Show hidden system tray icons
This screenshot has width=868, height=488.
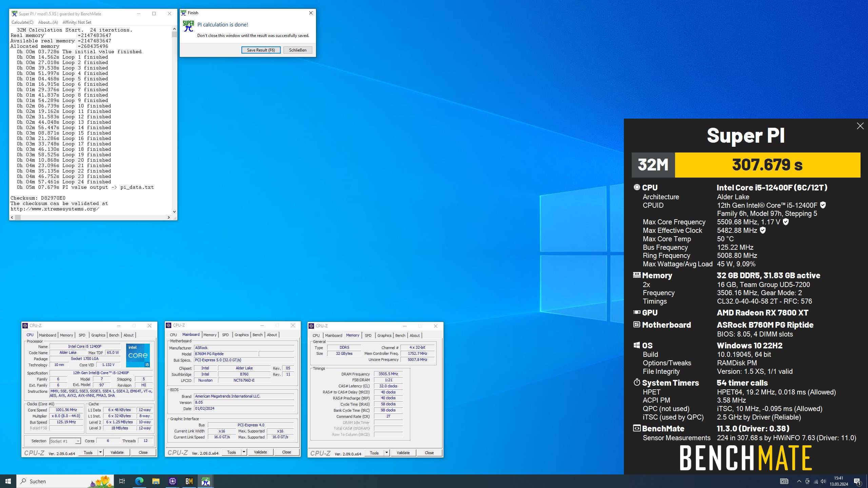coord(799,481)
